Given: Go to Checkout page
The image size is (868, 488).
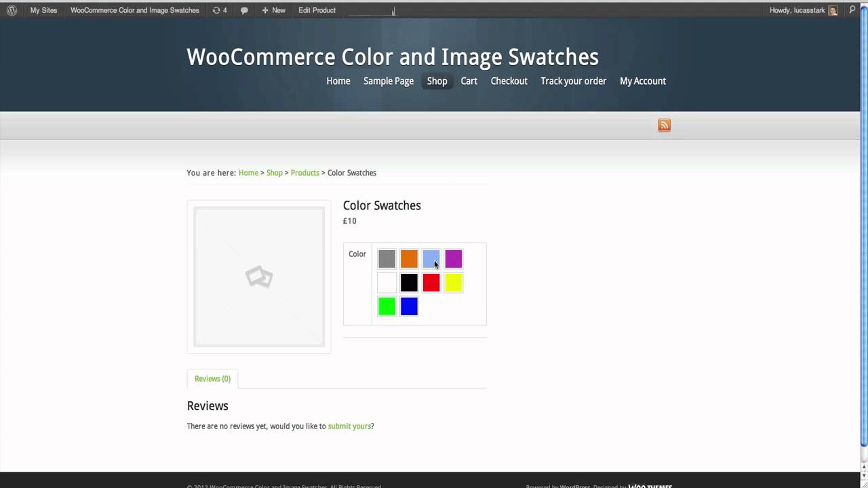Looking at the screenshot, I should [x=509, y=81].
